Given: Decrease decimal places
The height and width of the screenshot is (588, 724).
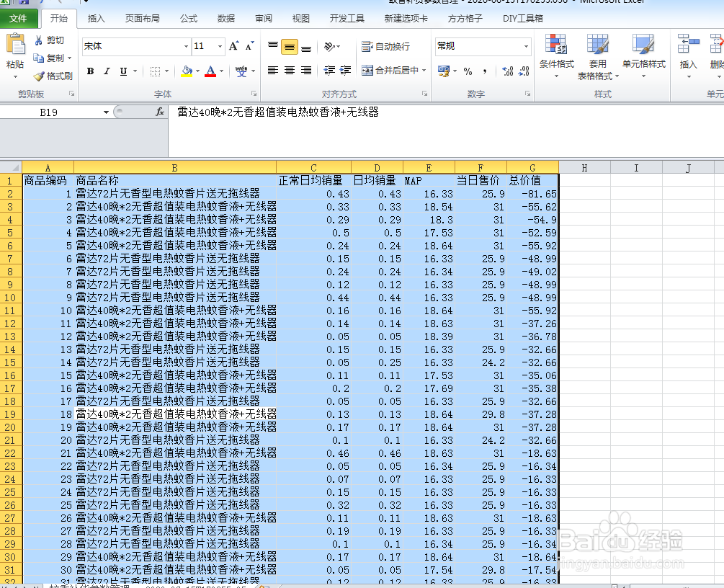Looking at the screenshot, I should (x=524, y=71).
